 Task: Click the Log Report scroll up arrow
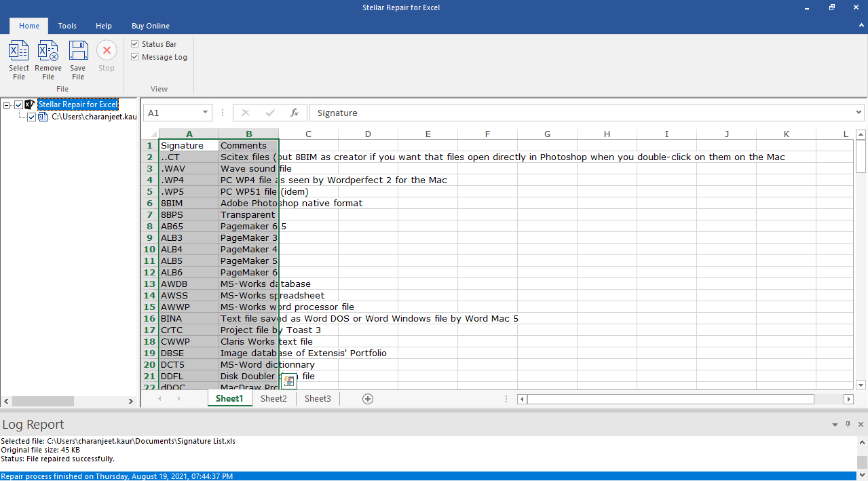point(861,441)
